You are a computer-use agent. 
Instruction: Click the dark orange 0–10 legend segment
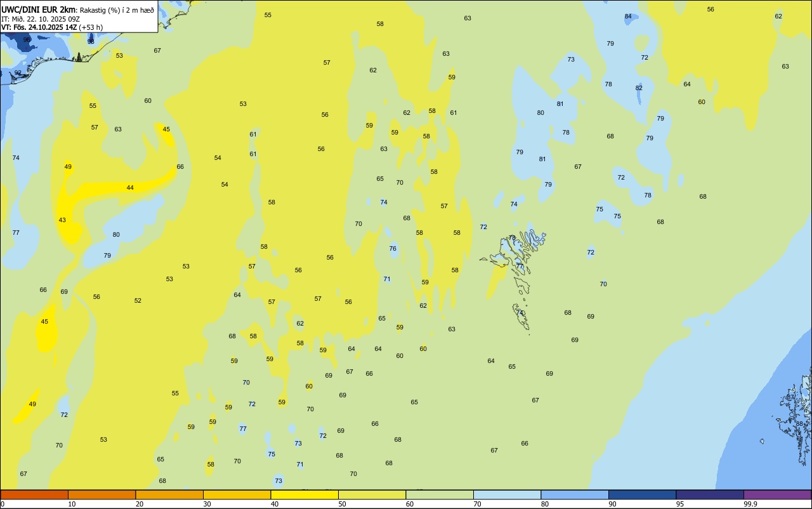pyautogui.click(x=34, y=494)
